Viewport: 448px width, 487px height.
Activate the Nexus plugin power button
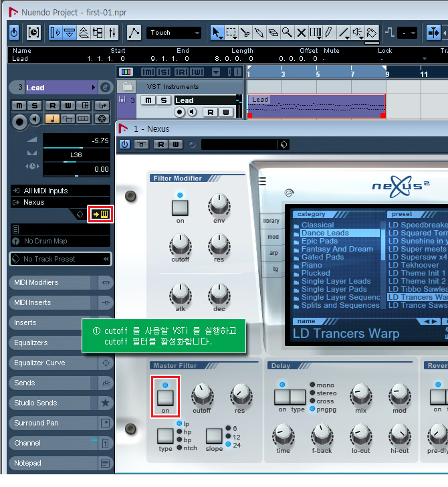tap(124, 144)
